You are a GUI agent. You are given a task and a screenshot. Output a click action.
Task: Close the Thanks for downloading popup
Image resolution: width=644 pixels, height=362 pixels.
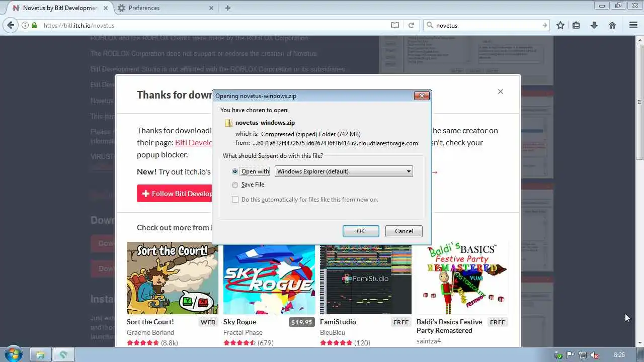[x=501, y=92]
